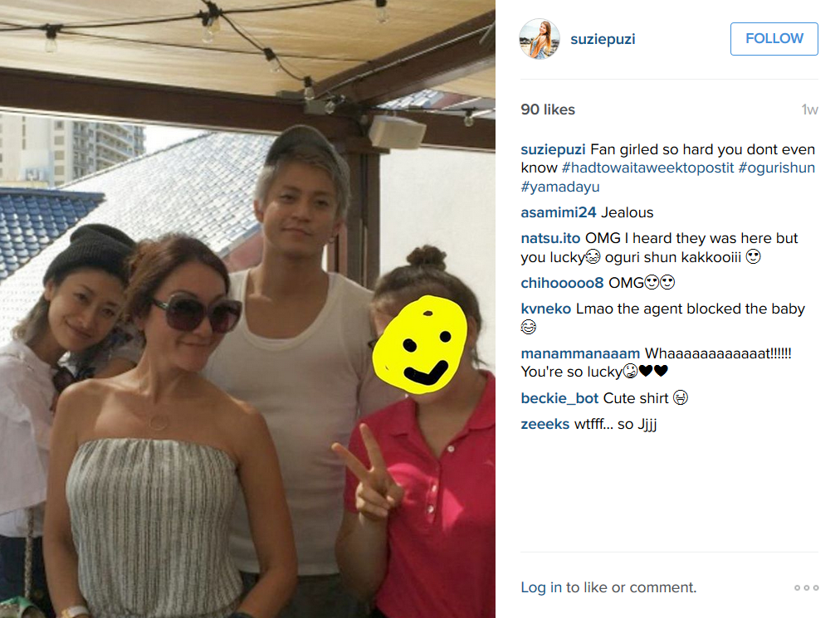Open suziepuzi username in the header

(x=603, y=39)
